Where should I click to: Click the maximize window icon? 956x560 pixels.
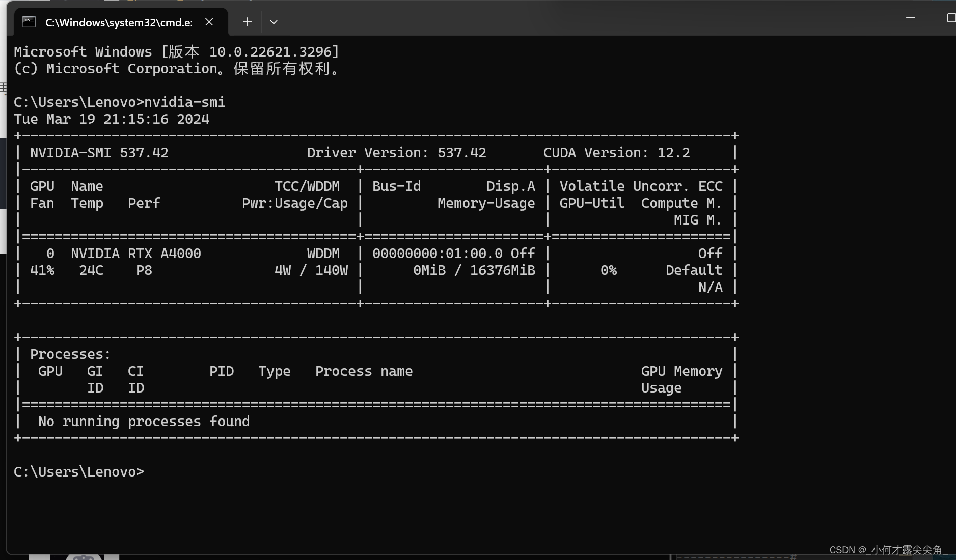pyautogui.click(x=950, y=17)
